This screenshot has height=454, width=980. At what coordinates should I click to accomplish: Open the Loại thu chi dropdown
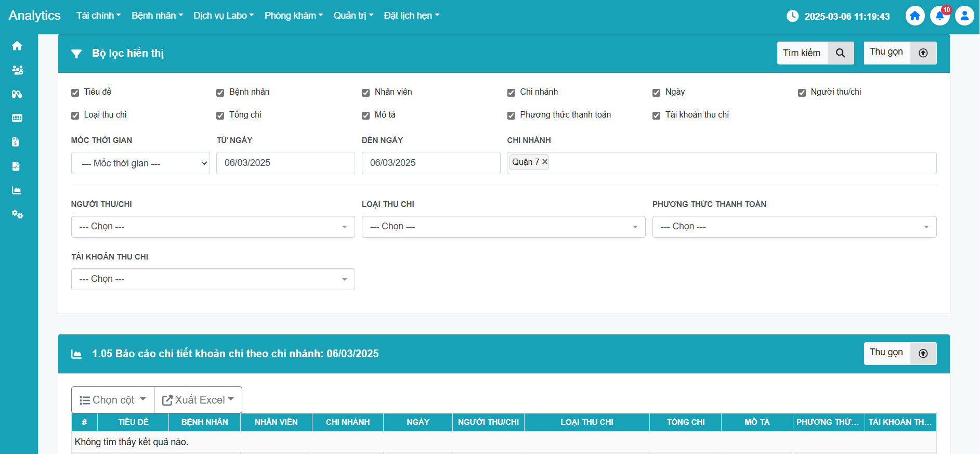[503, 227]
